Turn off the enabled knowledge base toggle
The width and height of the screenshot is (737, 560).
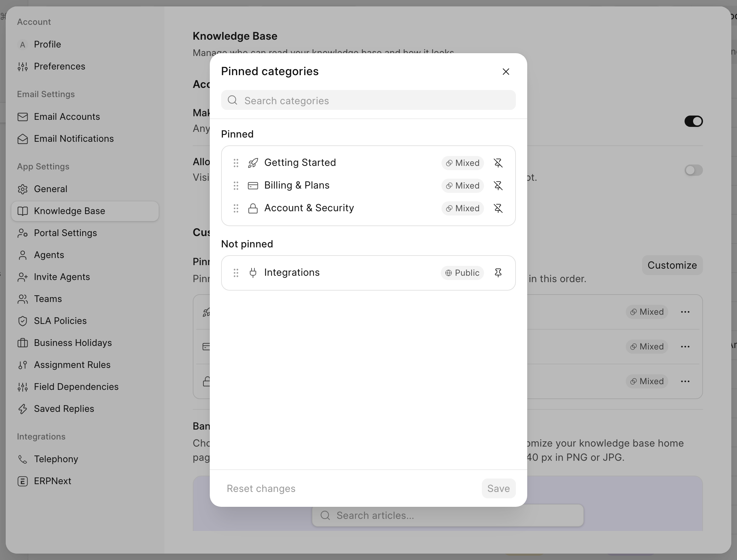[x=694, y=121]
